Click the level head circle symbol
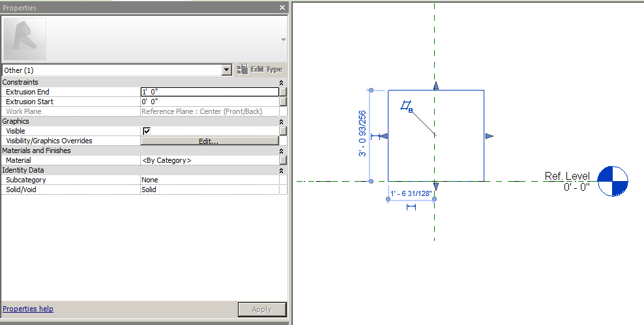Screen dimensions: 644x325 pyautogui.click(x=612, y=181)
